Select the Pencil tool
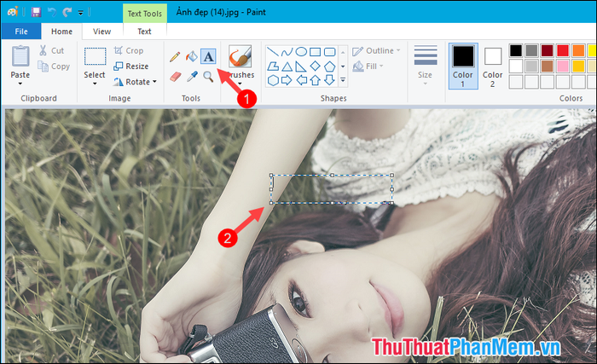 [175, 57]
